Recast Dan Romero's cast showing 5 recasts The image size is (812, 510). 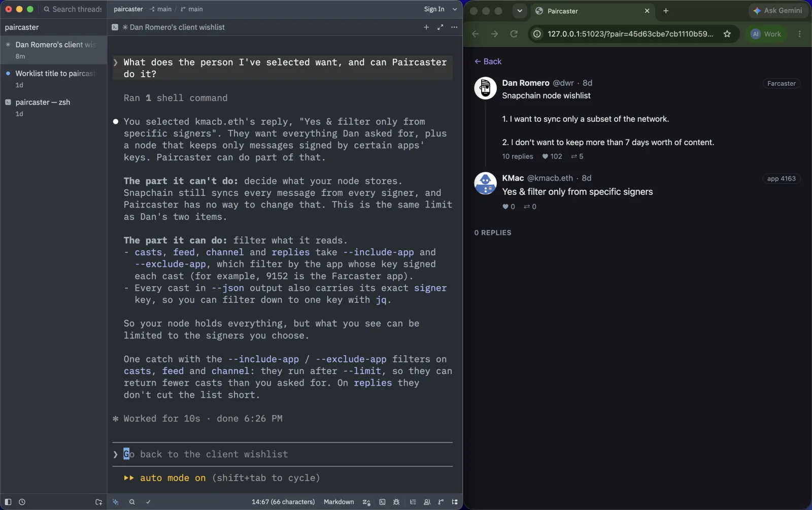(577, 156)
